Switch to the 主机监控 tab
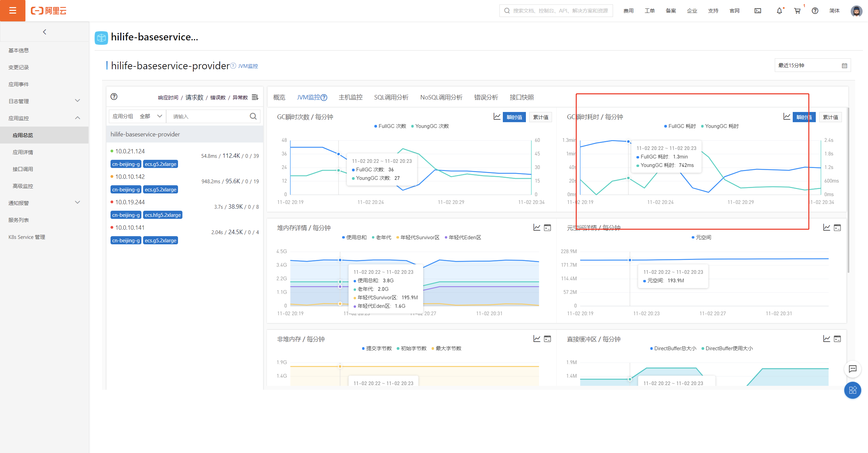Viewport: 868px width, 453px height. [x=350, y=97]
